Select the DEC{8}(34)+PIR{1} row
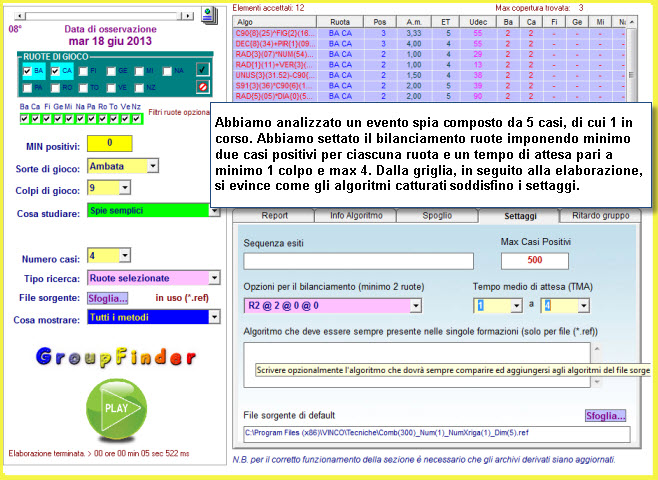Screen dimensions: 658x480 (430, 44)
